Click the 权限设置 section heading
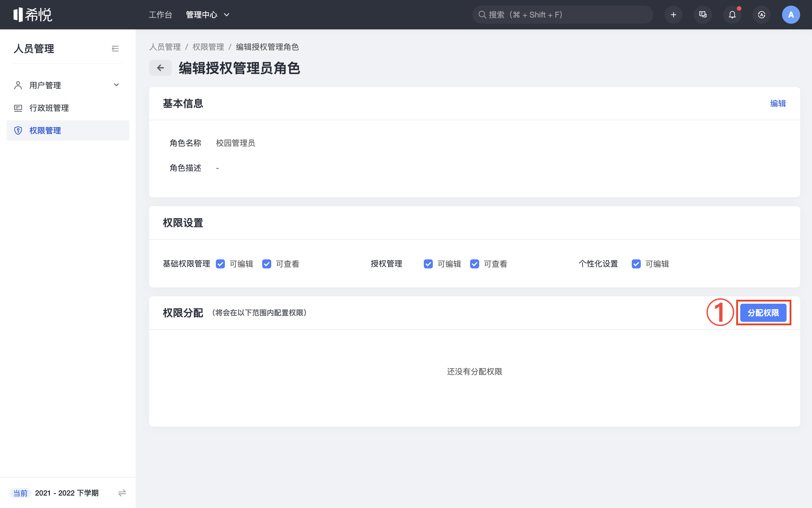 click(183, 223)
